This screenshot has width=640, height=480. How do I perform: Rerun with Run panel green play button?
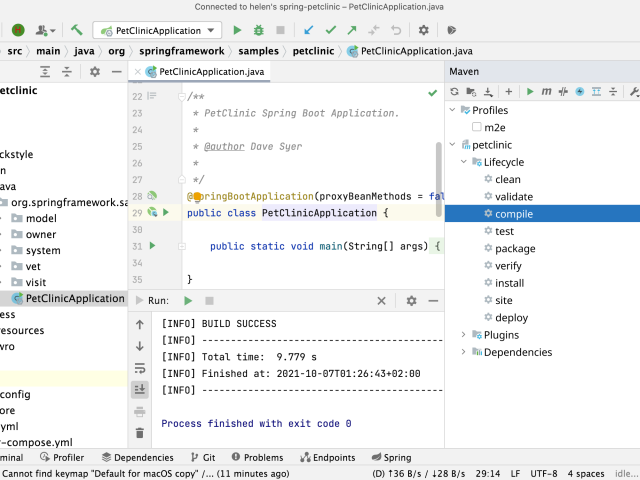(x=188, y=301)
